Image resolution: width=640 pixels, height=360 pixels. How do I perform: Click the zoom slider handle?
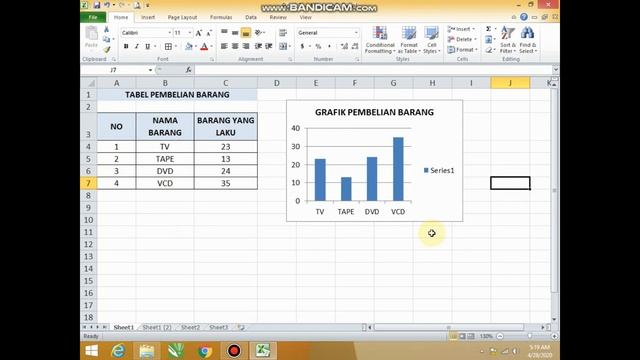point(529,336)
